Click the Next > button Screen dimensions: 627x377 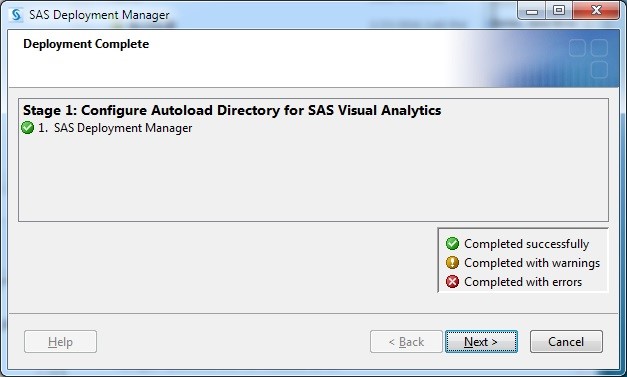click(x=481, y=341)
